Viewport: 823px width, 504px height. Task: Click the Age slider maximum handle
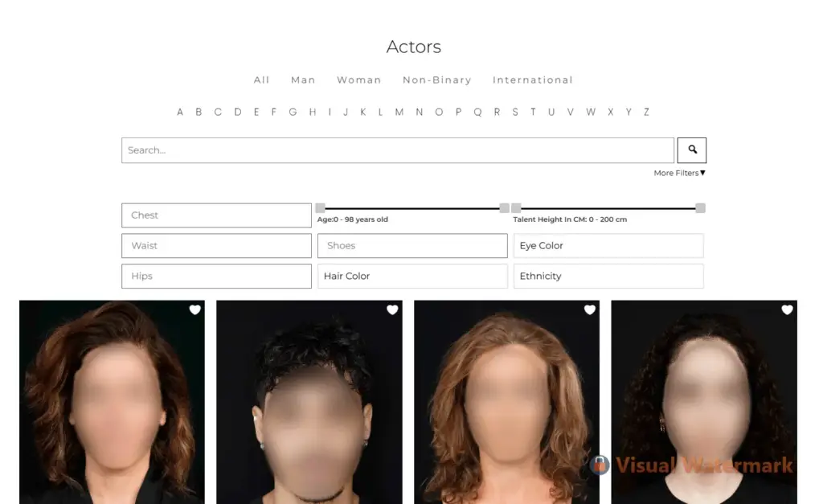(x=505, y=208)
